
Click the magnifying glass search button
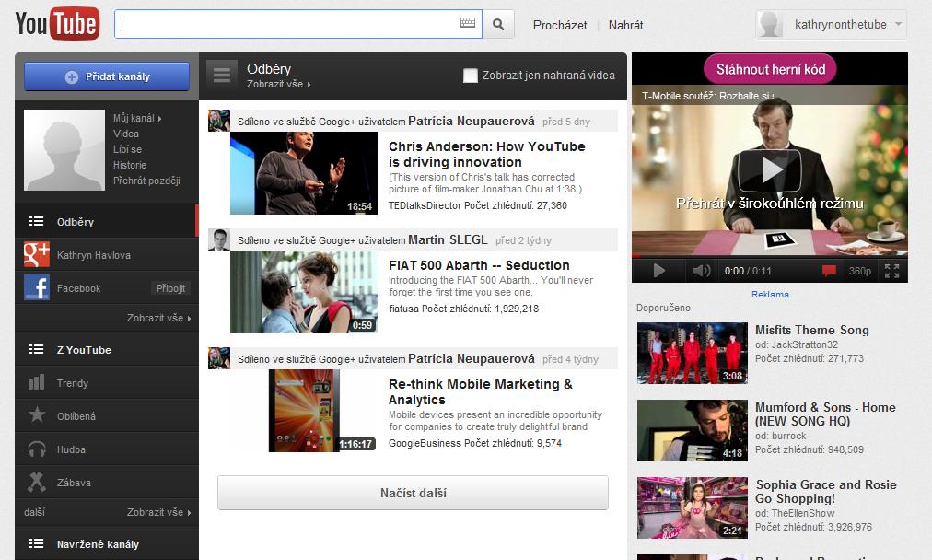click(x=498, y=24)
